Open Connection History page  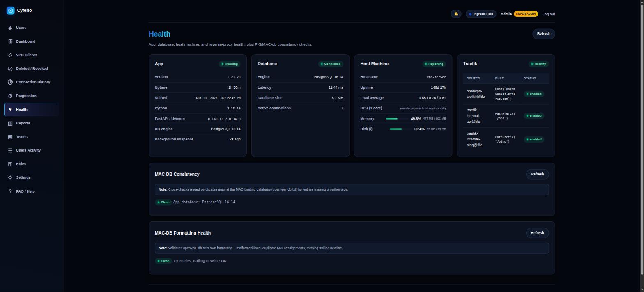pyautogui.click(x=31, y=82)
